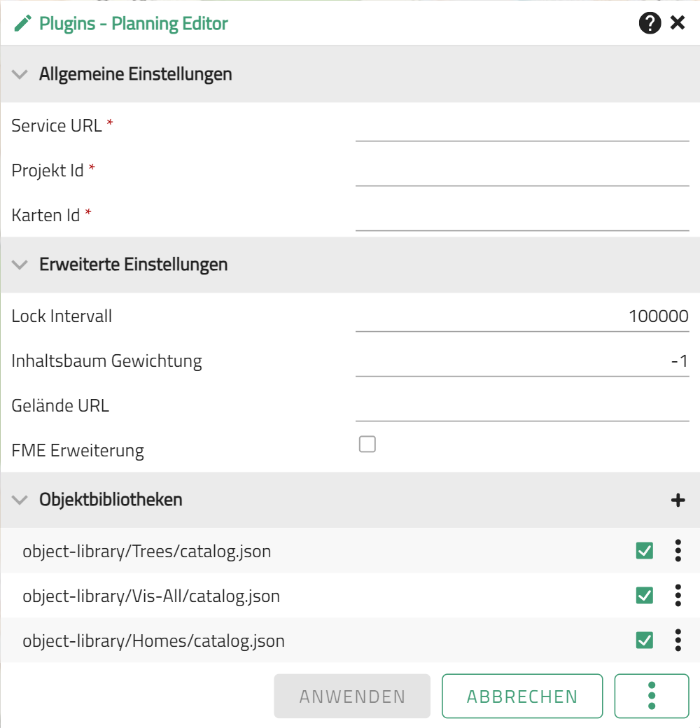Screen dimensions: 700x728
Task: Click inside the Service URL input field
Action: [521, 133]
